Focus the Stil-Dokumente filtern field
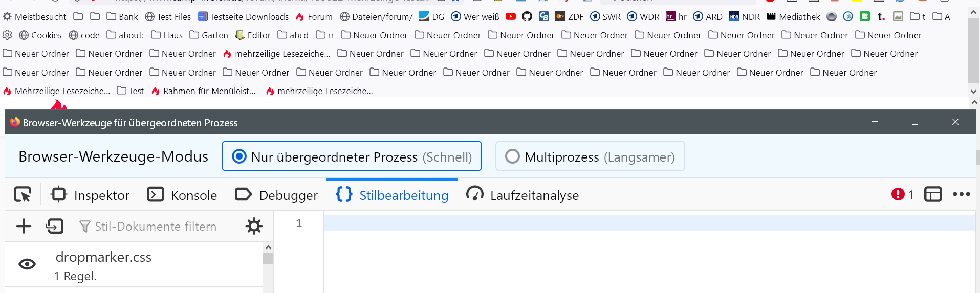Image resolution: width=980 pixels, height=293 pixels. tap(156, 226)
